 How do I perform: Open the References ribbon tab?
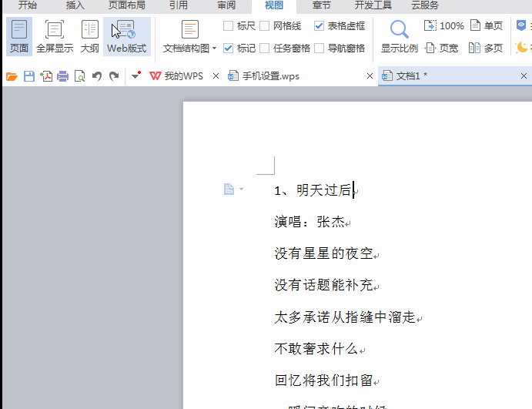(x=179, y=5)
